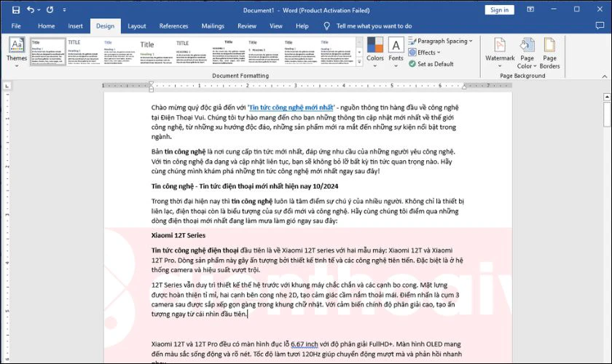The width and height of the screenshot is (612, 364).
Task: Undo the last action in the toolbar
Action: (x=31, y=10)
